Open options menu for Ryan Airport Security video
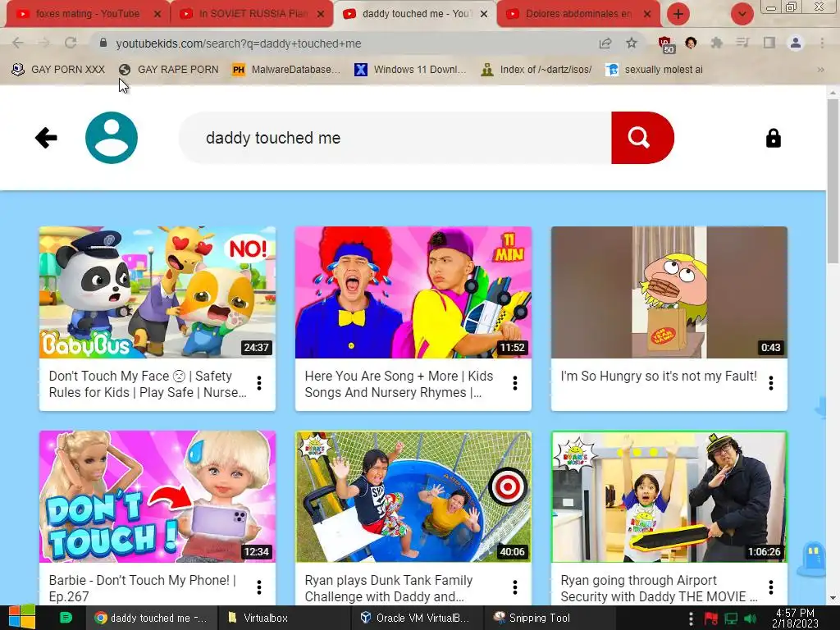Viewport: 840px width, 630px height. click(771, 587)
